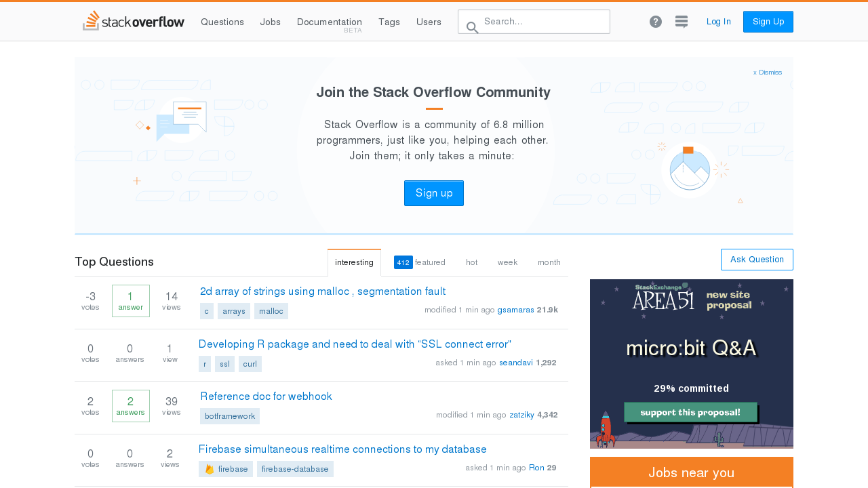Click the arrays tag
This screenshot has height=488, width=868.
(x=234, y=311)
